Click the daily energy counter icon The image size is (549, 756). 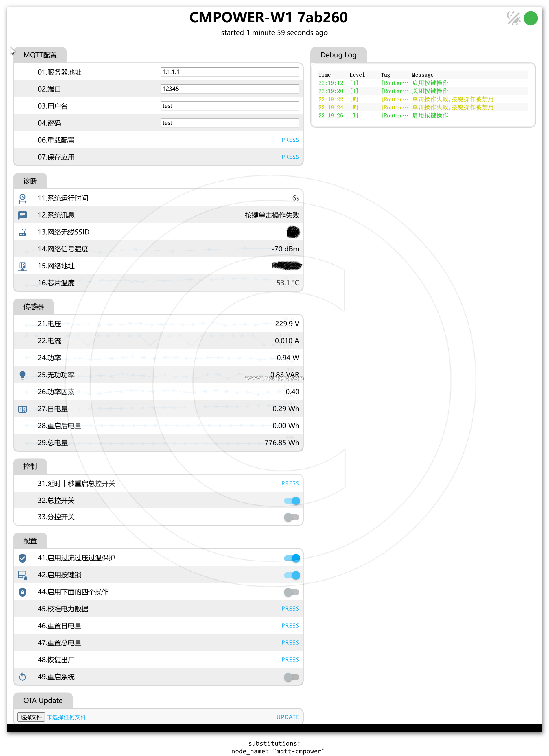pos(22,409)
